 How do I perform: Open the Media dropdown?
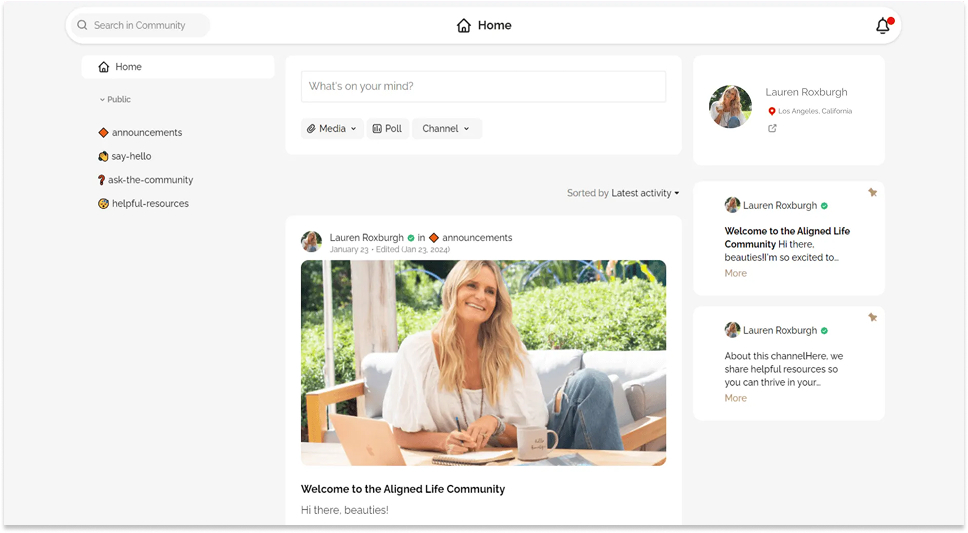[x=332, y=128]
